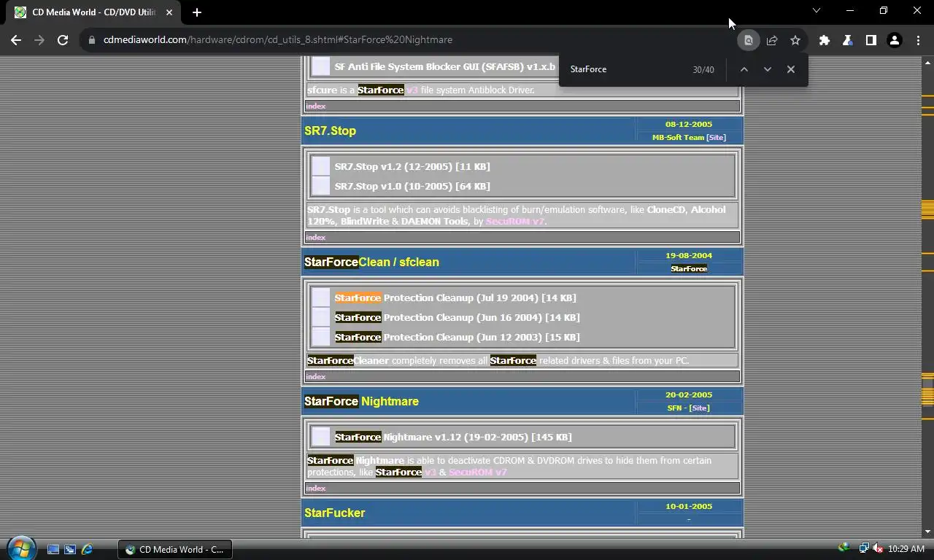Open the Windows Start menu
The height and width of the screenshot is (560, 934).
click(x=21, y=548)
